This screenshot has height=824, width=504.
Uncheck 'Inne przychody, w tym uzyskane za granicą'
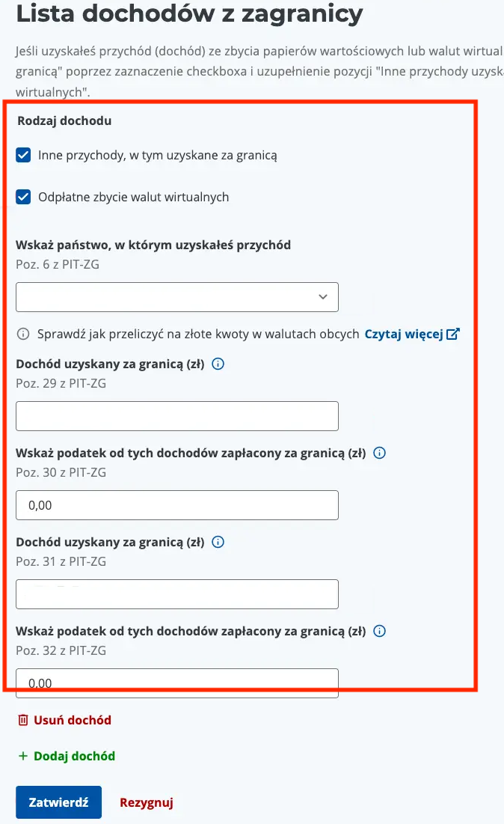click(23, 155)
